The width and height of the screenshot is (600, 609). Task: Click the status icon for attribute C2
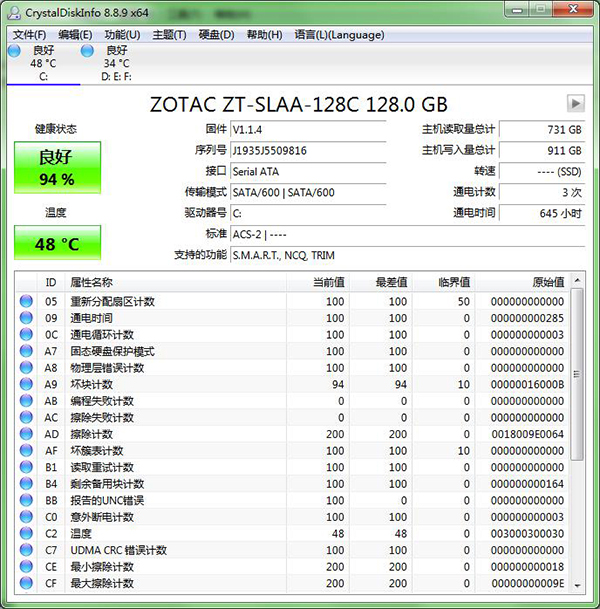[26, 533]
